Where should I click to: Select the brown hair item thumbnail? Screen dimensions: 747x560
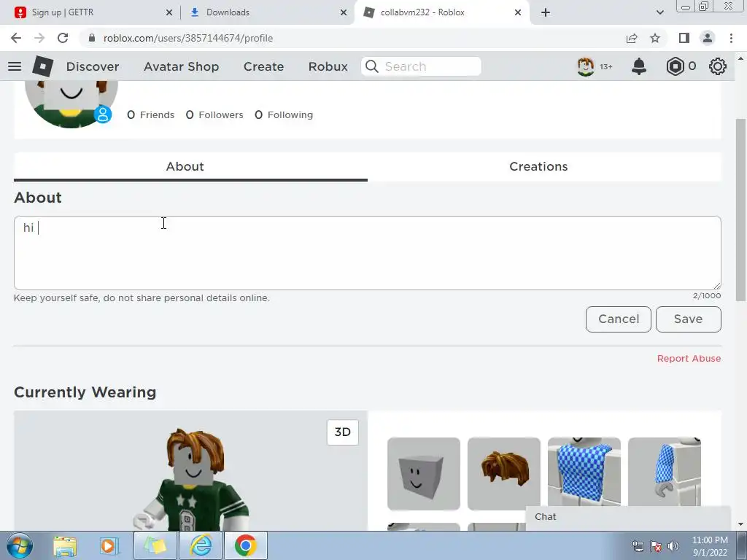click(504, 474)
